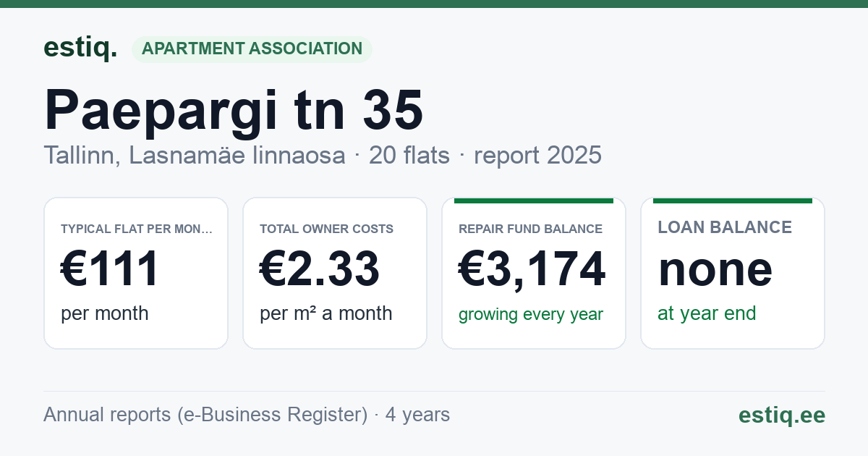Click the Paepargi tn 35 heading
The image size is (868, 456).
tap(234, 110)
